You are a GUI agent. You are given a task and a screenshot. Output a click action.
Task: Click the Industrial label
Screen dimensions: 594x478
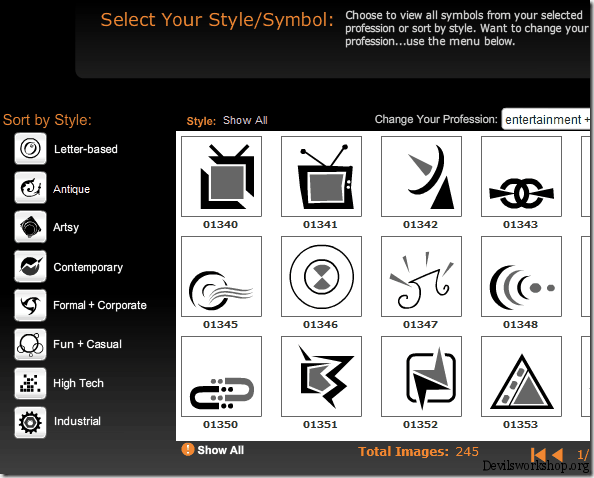pos(77,421)
